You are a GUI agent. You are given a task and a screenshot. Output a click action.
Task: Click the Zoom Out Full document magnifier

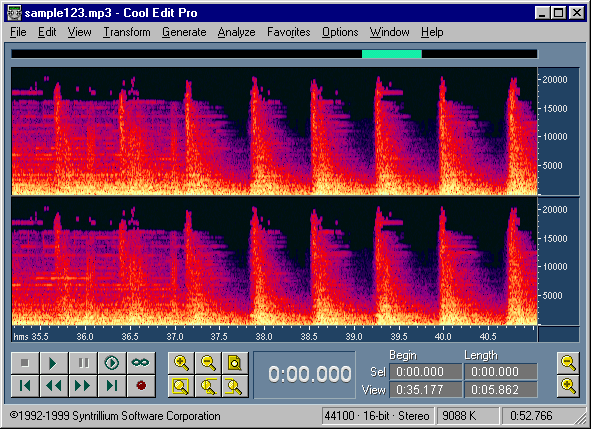point(235,363)
